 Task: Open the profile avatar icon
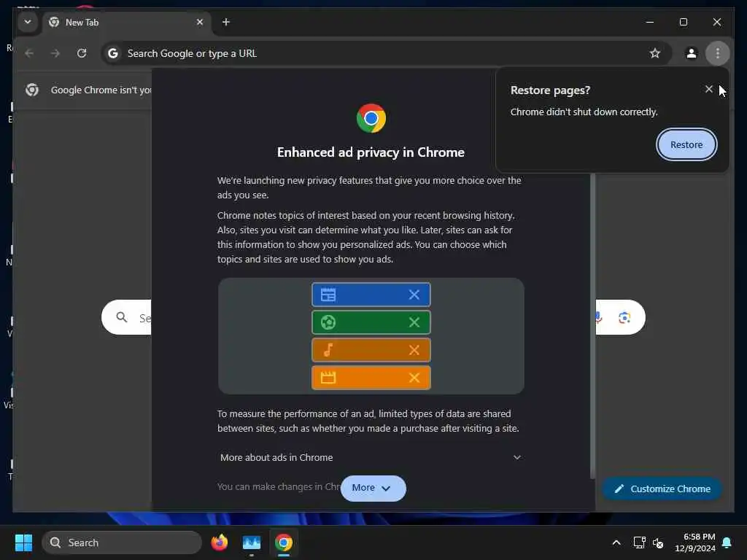click(x=692, y=52)
